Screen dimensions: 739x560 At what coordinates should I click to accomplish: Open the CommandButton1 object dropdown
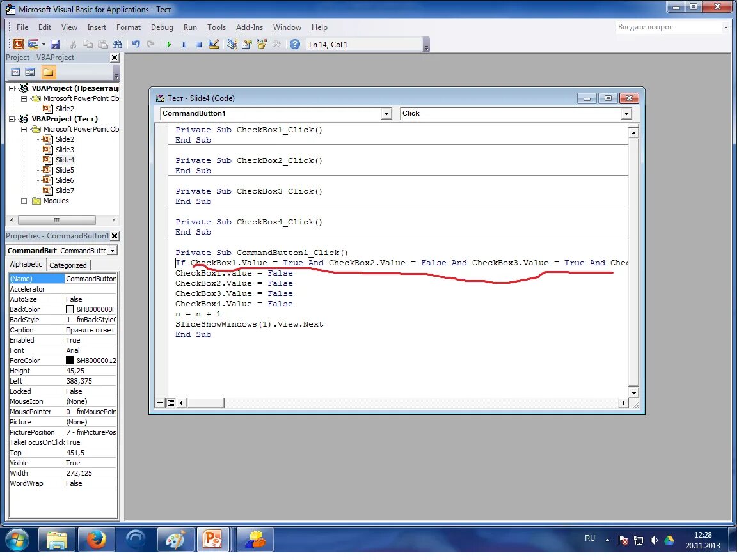click(386, 114)
